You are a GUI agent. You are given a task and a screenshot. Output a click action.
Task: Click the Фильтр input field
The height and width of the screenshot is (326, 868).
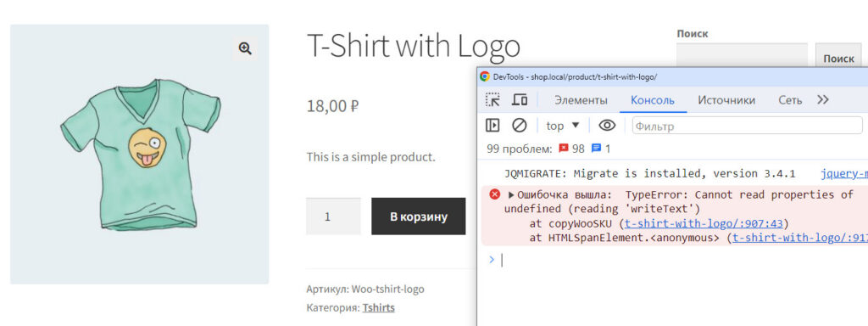(x=748, y=126)
